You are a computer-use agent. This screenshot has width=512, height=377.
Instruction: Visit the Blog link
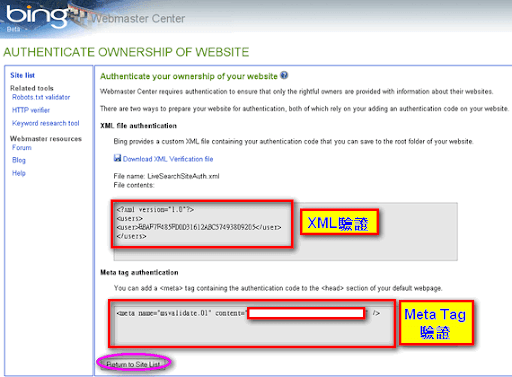19,160
